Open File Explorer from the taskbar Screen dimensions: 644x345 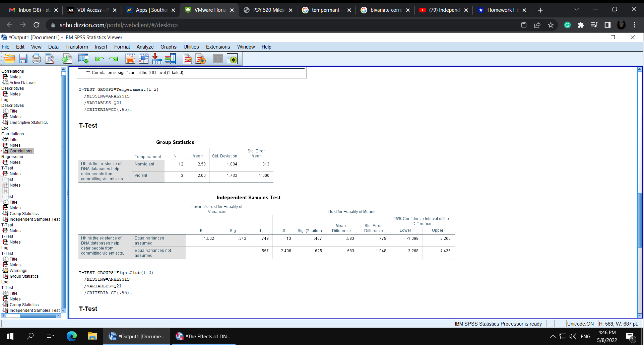coord(92,336)
